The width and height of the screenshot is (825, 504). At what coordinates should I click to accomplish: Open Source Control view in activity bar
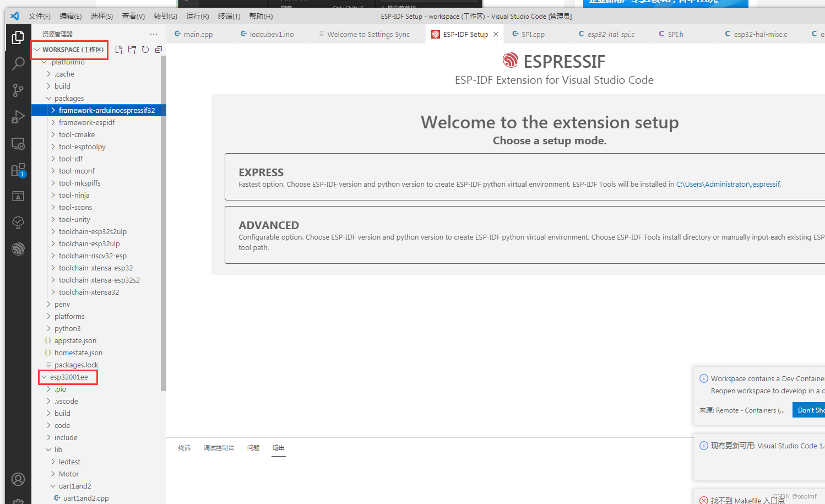pyautogui.click(x=18, y=90)
